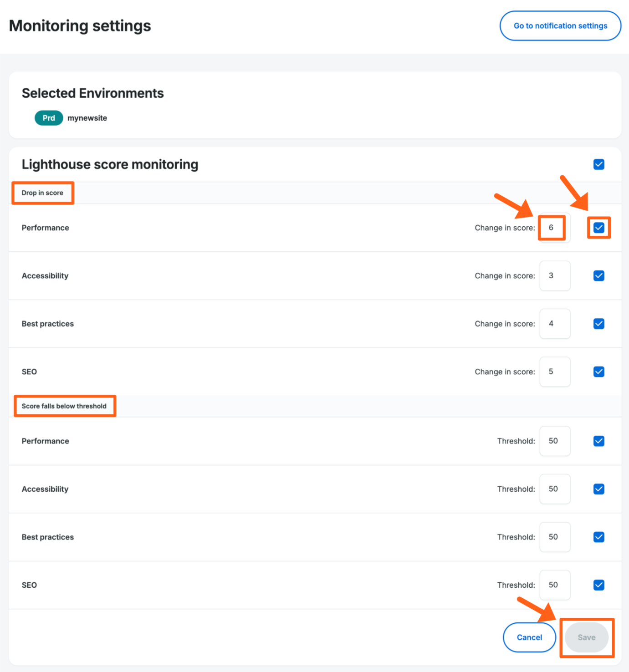
Task: Toggle the Lighthouse score monitoring checkbox
Action: point(598,164)
